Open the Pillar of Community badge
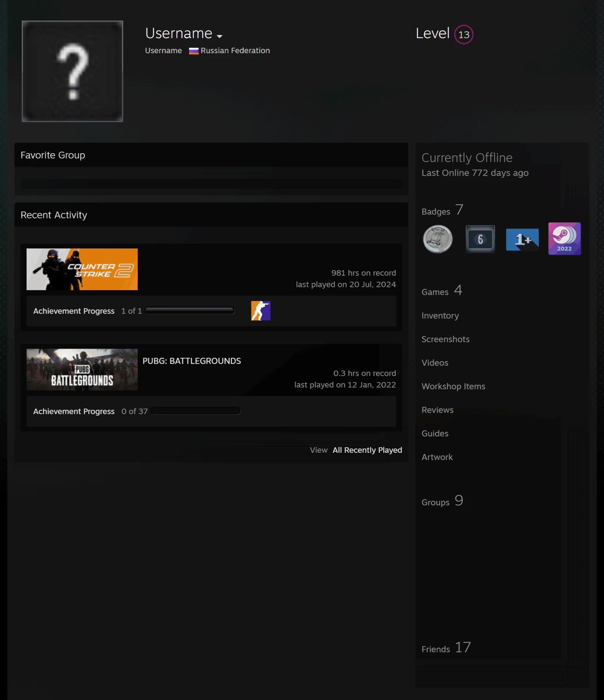Viewport: 604px width, 700px height. (438, 239)
